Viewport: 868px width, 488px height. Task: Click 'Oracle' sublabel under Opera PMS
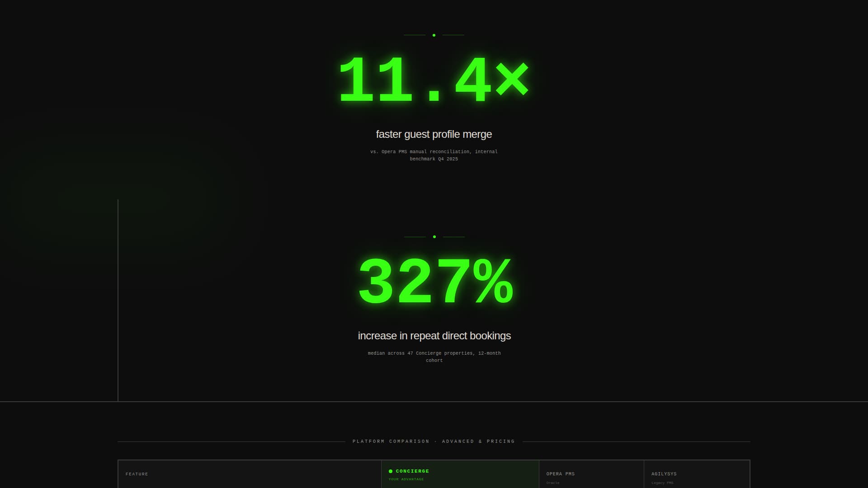pos(553,483)
